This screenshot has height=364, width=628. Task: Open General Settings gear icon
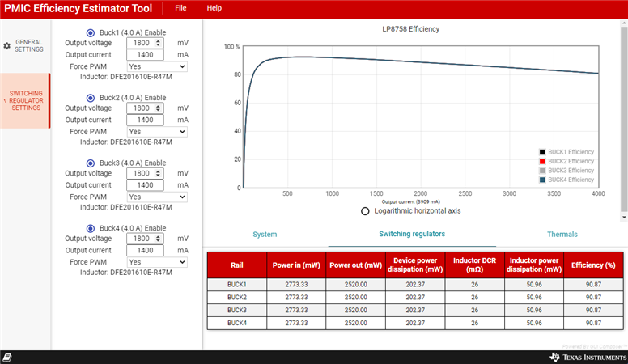click(x=6, y=46)
